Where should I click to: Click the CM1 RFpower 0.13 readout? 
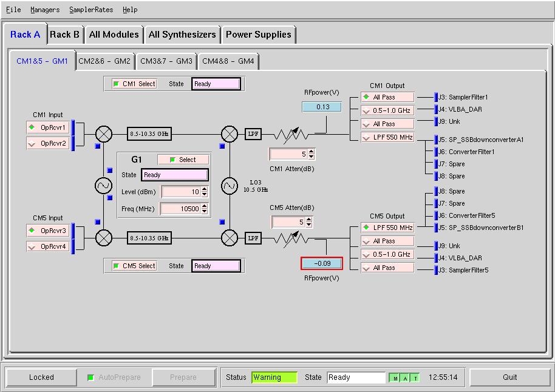click(322, 107)
